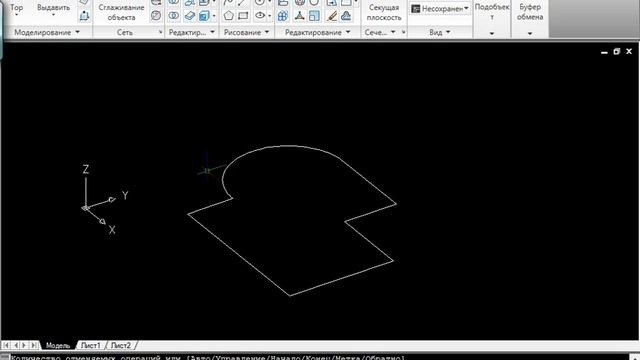
Task: Click the 3D axis gizmo icon
Action: pyautogui.click(x=299, y=16)
